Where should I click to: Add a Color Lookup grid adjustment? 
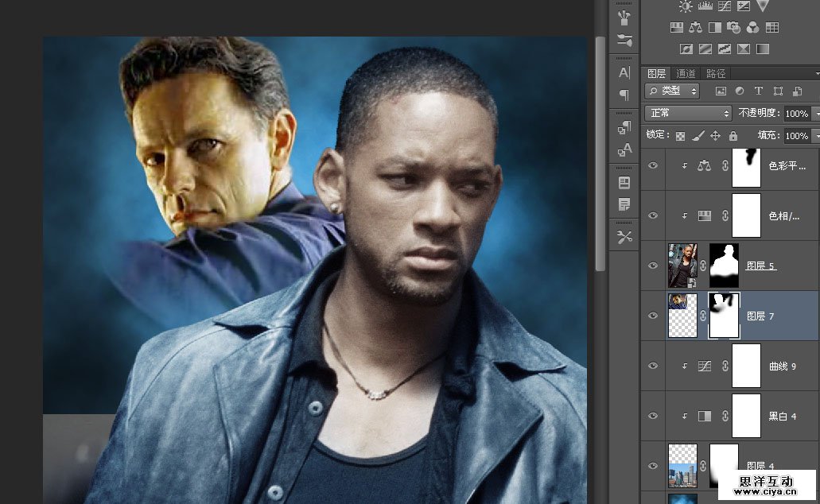tap(772, 27)
